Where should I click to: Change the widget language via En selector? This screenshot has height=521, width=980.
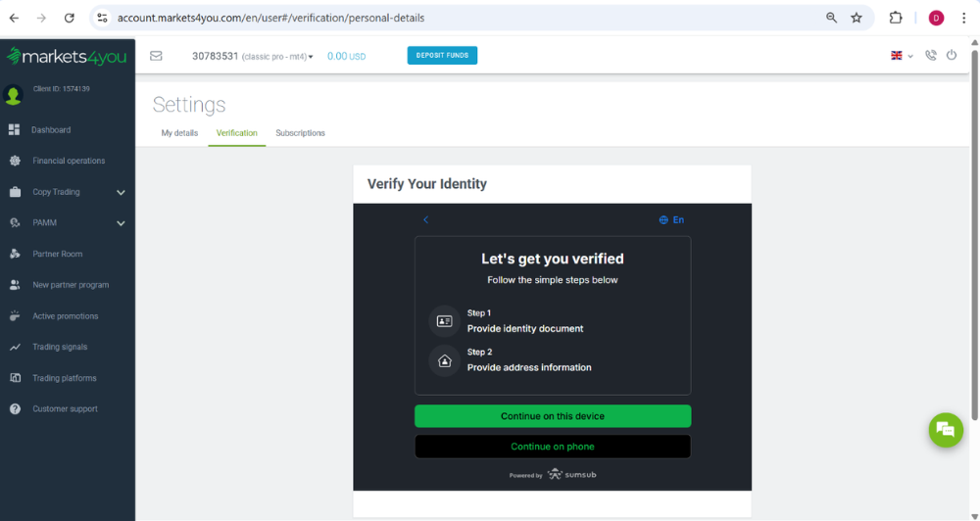671,220
